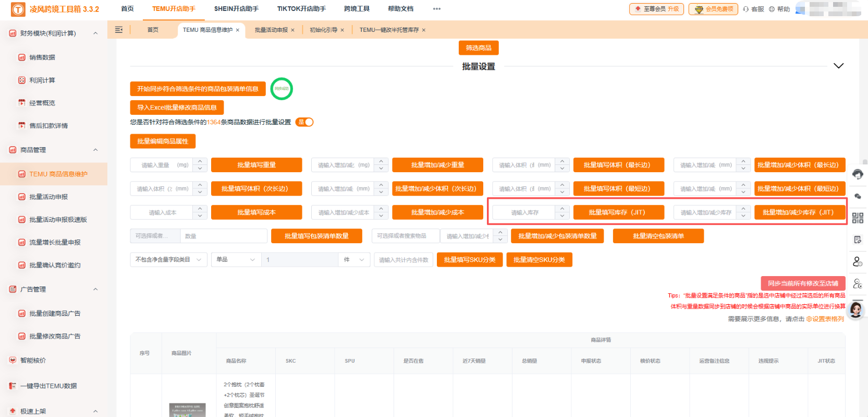
Task: Increase the 请输入重量 (mg) stepper value
Action: 200,161
